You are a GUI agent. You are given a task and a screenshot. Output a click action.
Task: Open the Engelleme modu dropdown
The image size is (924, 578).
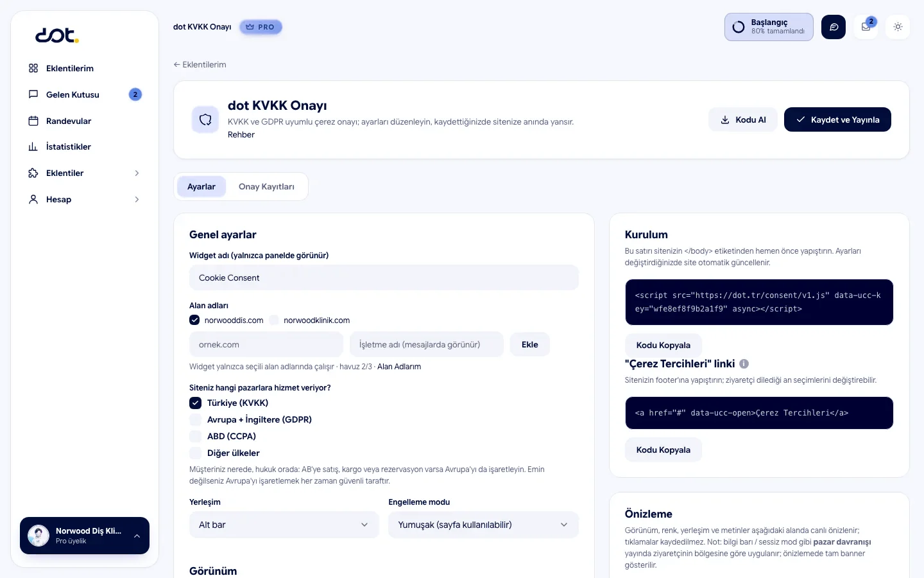[x=483, y=525]
